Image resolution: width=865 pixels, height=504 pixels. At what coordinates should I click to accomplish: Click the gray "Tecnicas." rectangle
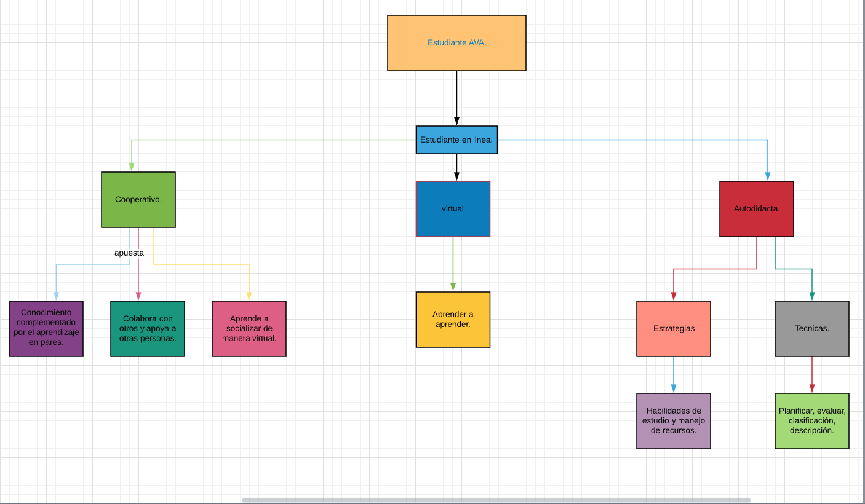(x=811, y=328)
